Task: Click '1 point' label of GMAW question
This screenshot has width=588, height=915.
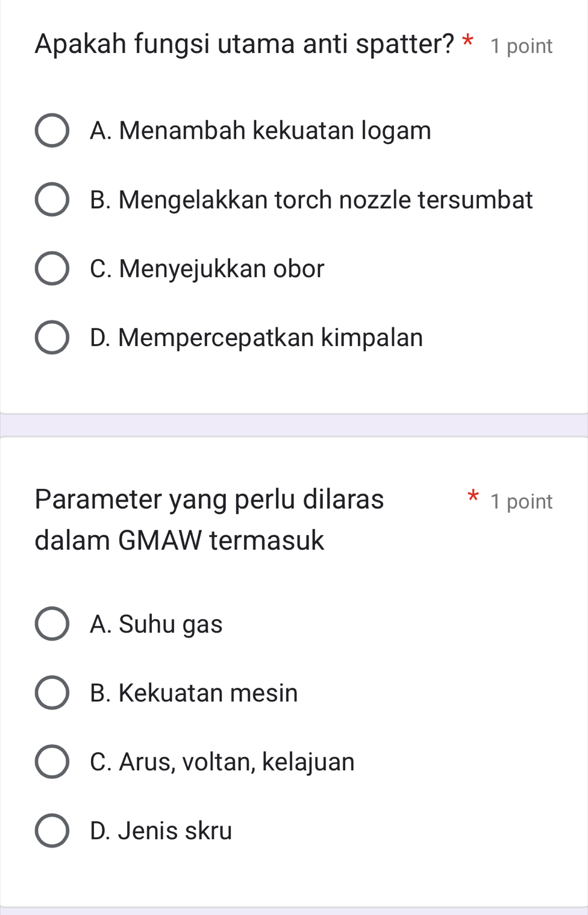Action: point(521,502)
